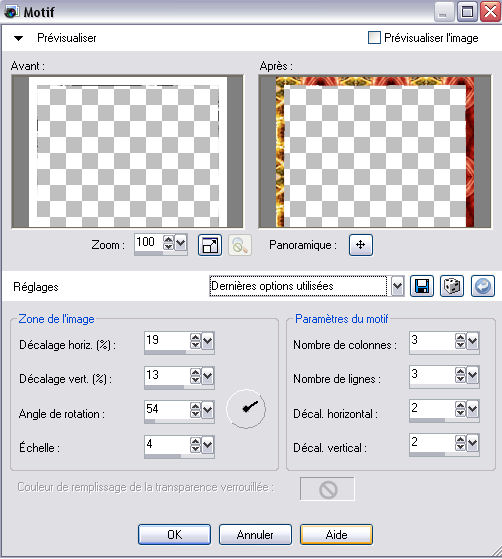Click the rotation angle dial control
This screenshot has width=502, height=559.
[x=246, y=409]
